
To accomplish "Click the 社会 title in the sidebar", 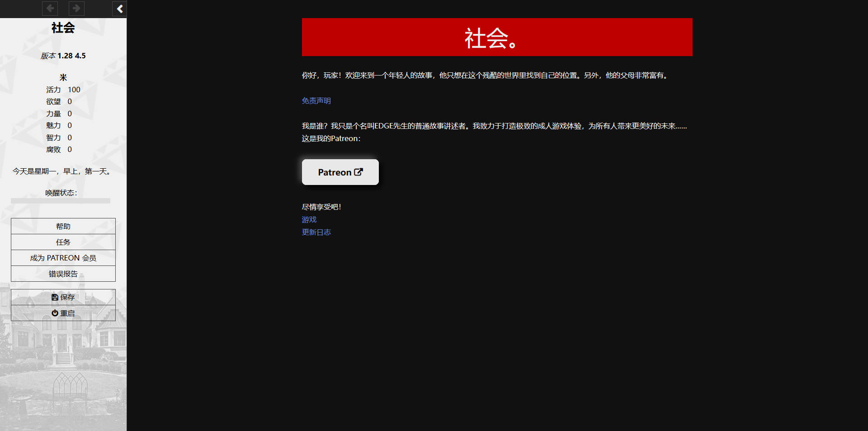I will [63, 28].
